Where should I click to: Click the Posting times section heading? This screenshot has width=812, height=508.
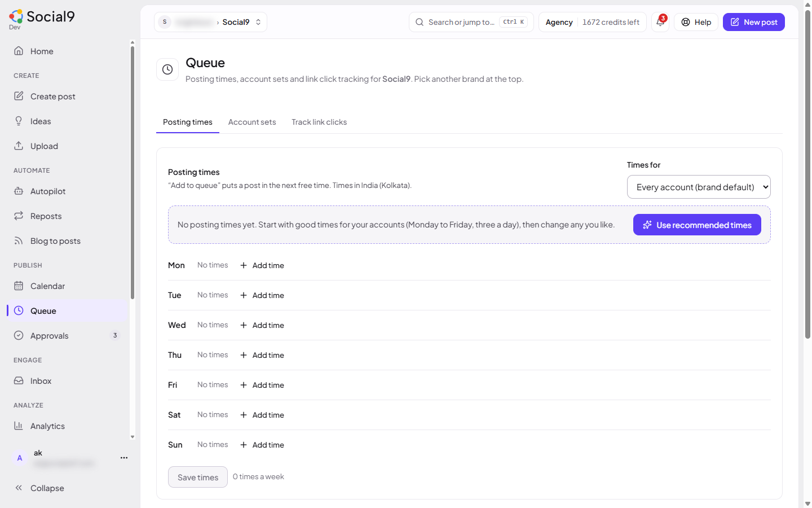194,172
